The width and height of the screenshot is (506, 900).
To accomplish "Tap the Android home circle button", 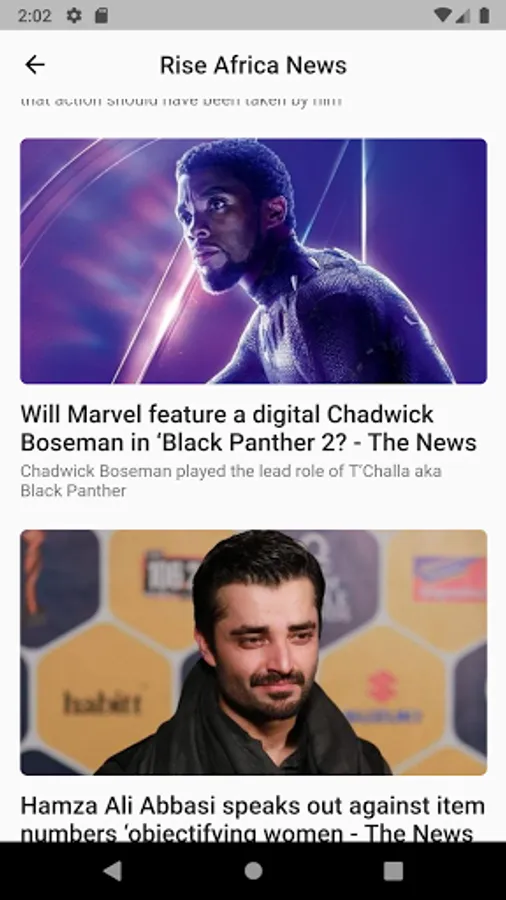I will [x=253, y=871].
